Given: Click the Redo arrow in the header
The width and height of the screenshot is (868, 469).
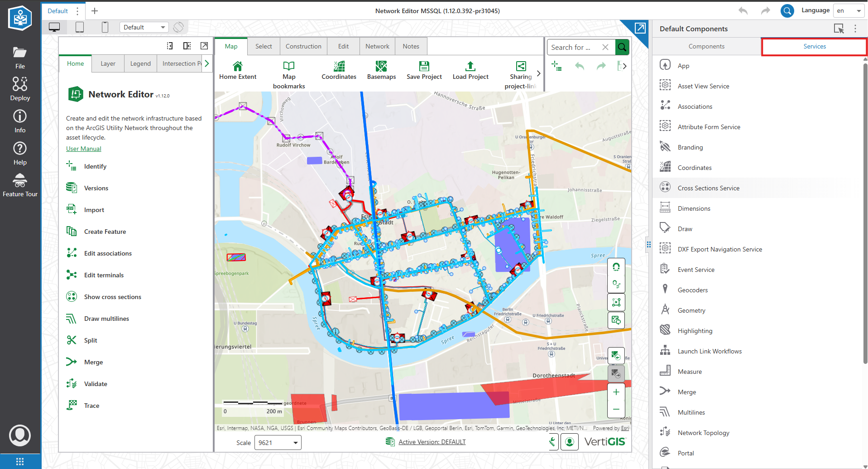Looking at the screenshot, I should click(x=766, y=10).
